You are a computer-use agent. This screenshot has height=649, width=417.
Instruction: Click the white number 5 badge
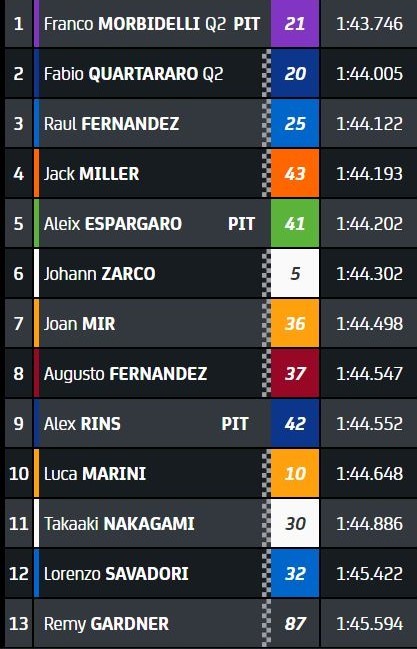point(295,274)
